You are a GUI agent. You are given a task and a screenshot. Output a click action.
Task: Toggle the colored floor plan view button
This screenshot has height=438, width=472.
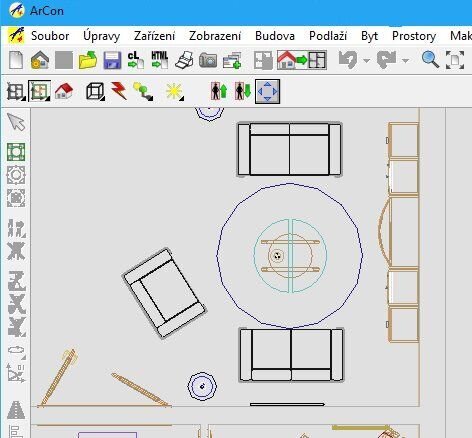click(x=39, y=91)
